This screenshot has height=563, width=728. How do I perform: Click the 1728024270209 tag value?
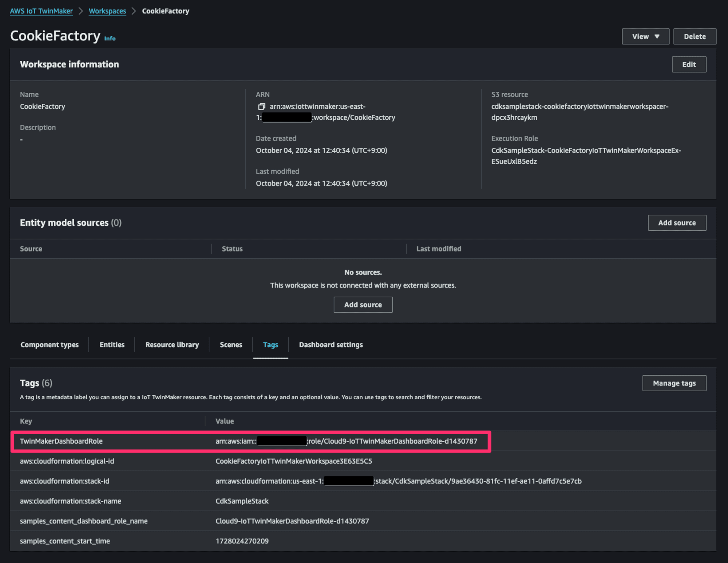pos(242,541)
